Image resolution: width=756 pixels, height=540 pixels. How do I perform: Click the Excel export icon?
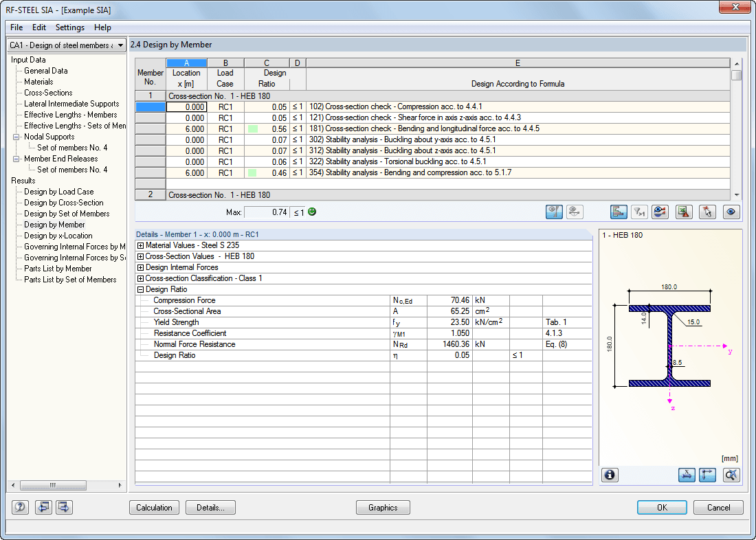click(684, 212)
